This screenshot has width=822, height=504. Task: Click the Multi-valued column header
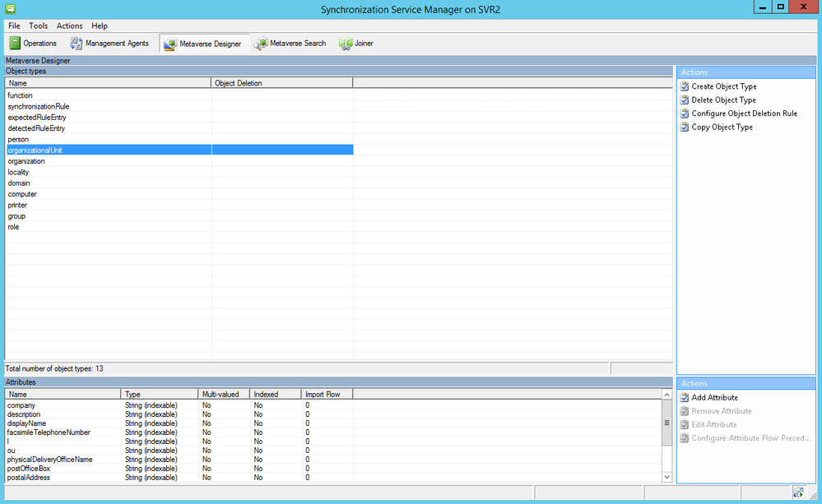223,394
